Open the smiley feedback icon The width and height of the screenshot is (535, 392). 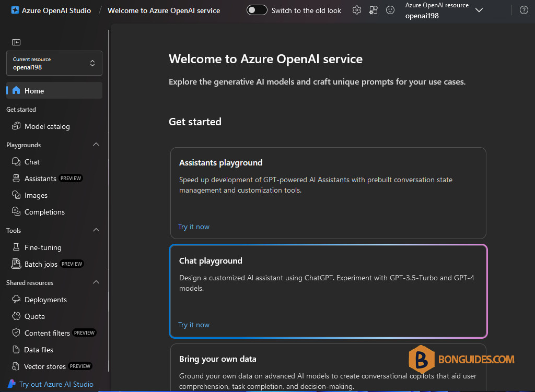[390, 10]
